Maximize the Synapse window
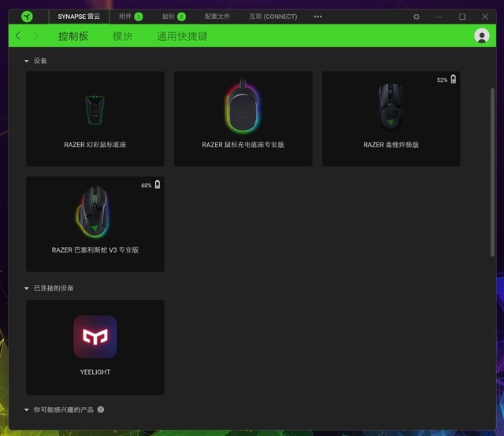Image resolution: width=504 pixels, height=436 pixels. point(462,17)
